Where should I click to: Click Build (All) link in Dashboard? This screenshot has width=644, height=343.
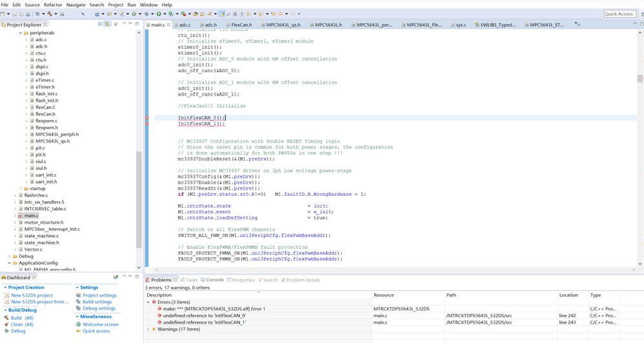(22, 318)
